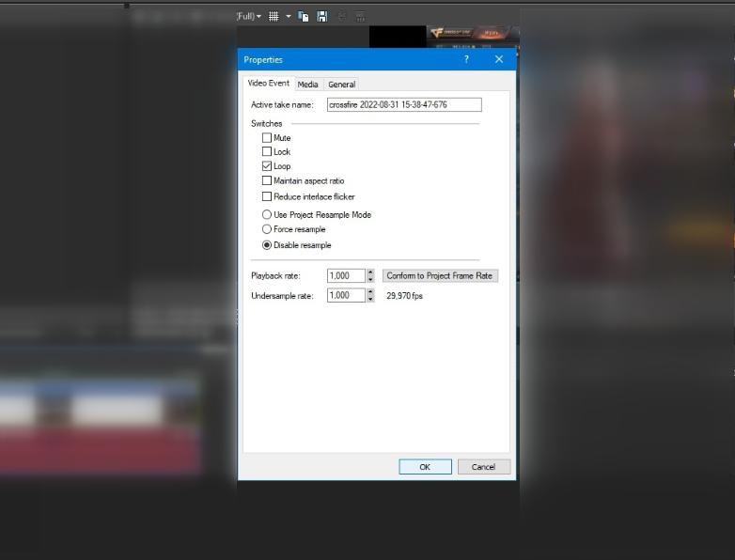Open the General tab

point(341,85)
